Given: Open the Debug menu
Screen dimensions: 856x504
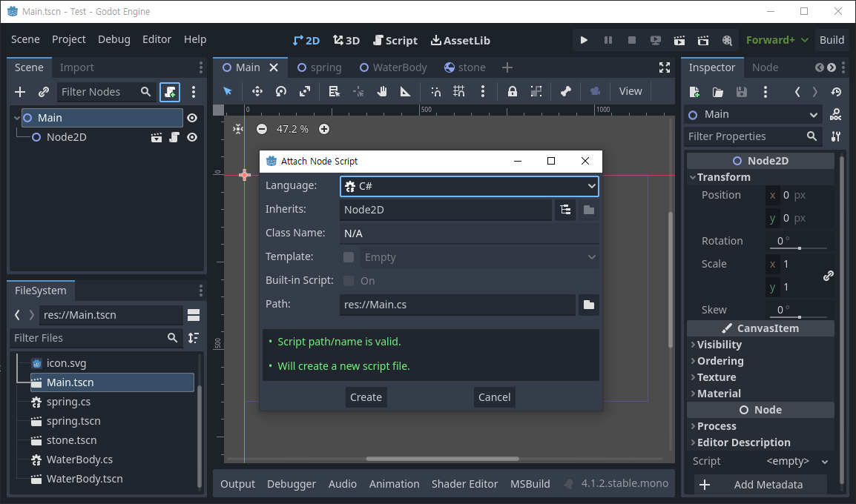Looking at the screenshot, I should 114,39.
